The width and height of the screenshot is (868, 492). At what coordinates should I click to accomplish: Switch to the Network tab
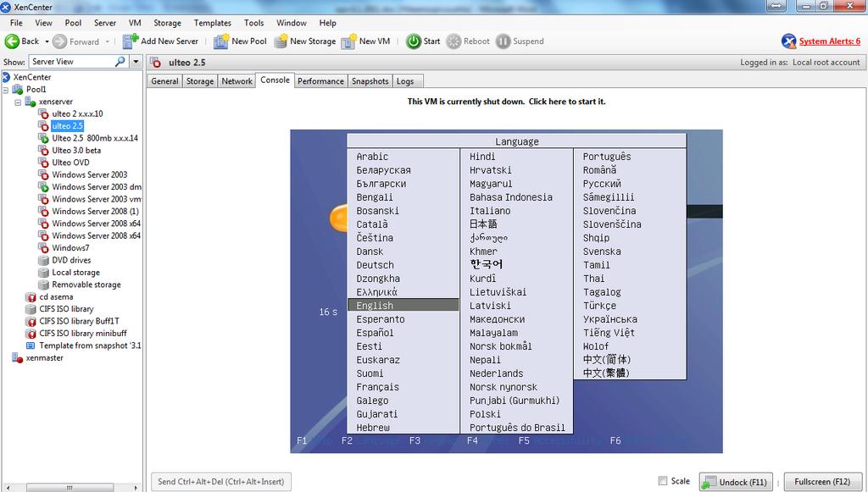[237, 81]
